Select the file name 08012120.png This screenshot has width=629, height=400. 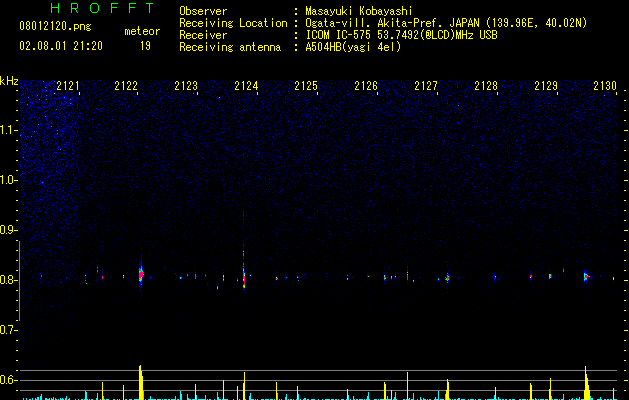pyautogui.click(x=55, y=26)
